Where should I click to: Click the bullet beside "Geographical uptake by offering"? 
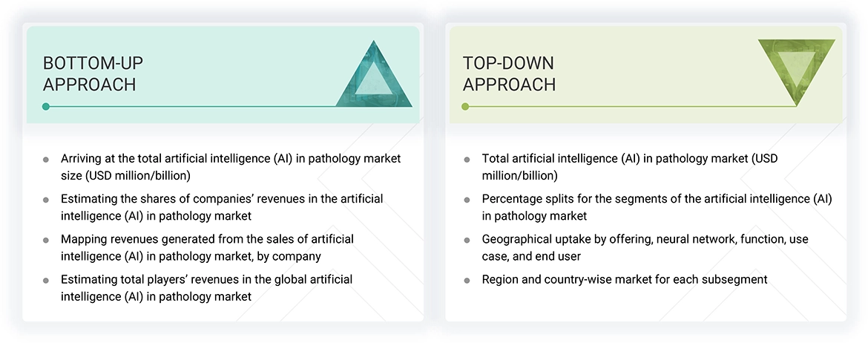pos(467,240)
